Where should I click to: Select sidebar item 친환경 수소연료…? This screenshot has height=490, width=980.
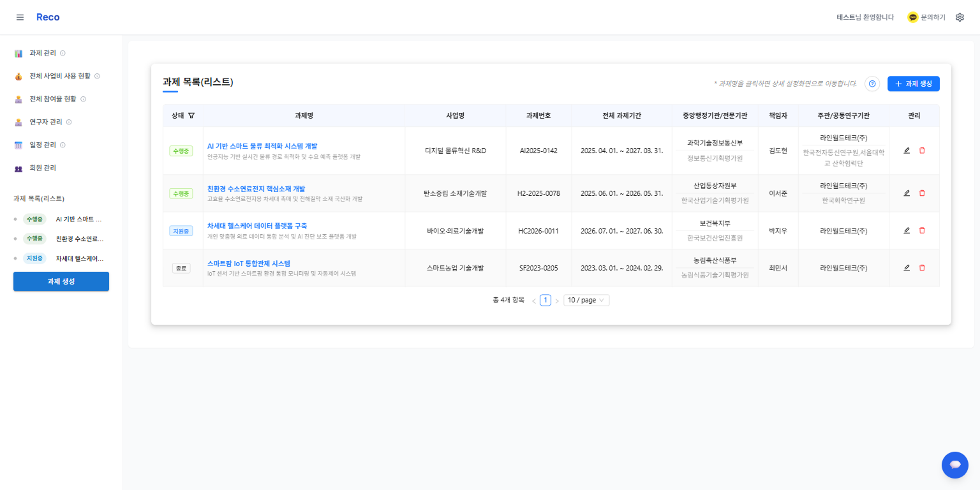pos(80,239)
